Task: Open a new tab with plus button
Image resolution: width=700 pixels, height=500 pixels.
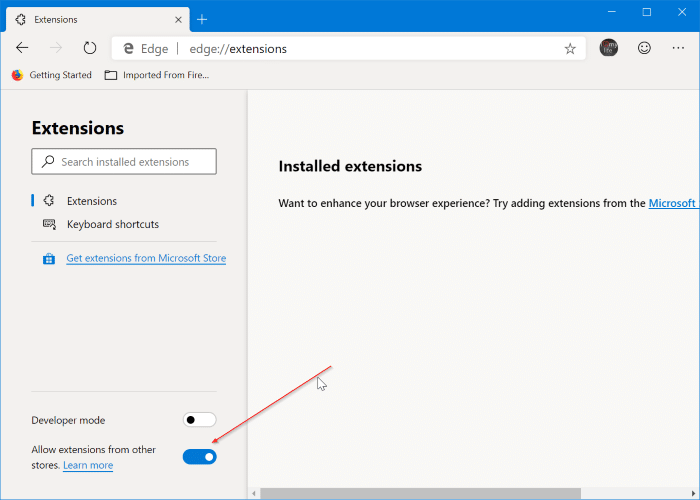Action: [202, 19]
